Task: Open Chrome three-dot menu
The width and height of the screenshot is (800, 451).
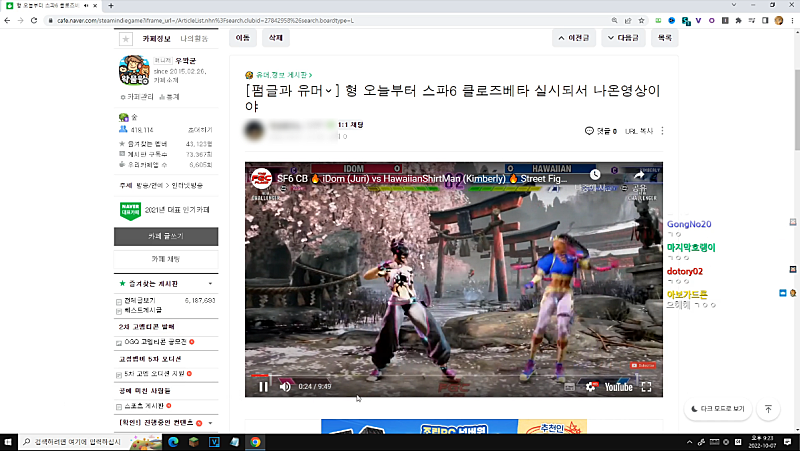Action: click(x=792, y=20)
